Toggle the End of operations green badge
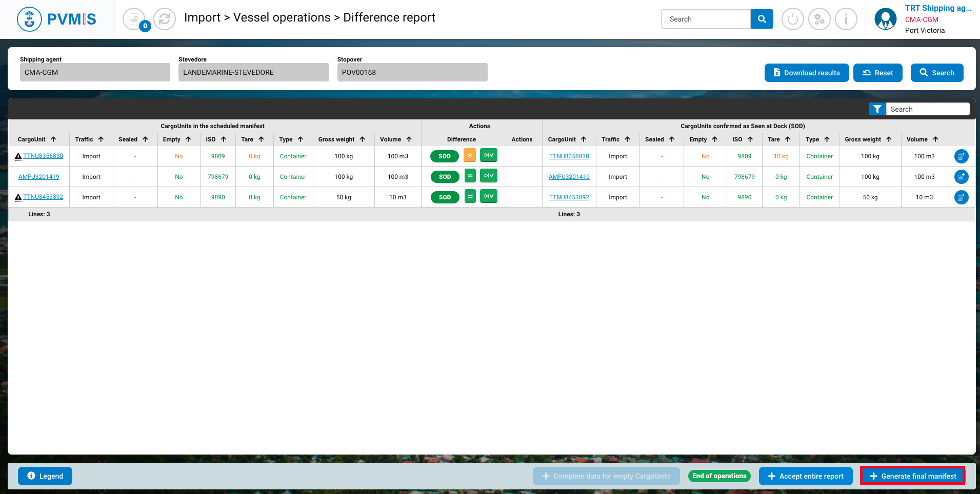Screen dimensions: 980x494 (719, 476)
